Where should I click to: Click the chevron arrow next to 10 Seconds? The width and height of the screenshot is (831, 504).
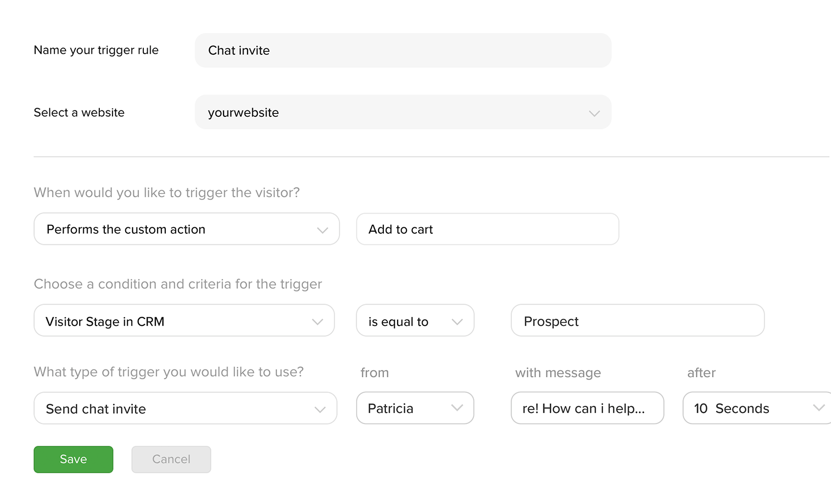[x=818, y=408]
